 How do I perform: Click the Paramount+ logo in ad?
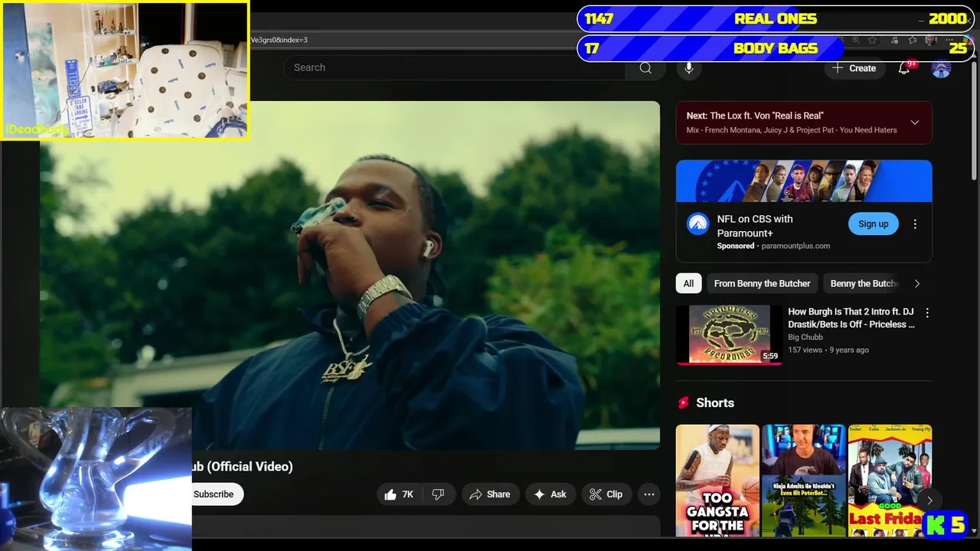(x=697, y=224)
